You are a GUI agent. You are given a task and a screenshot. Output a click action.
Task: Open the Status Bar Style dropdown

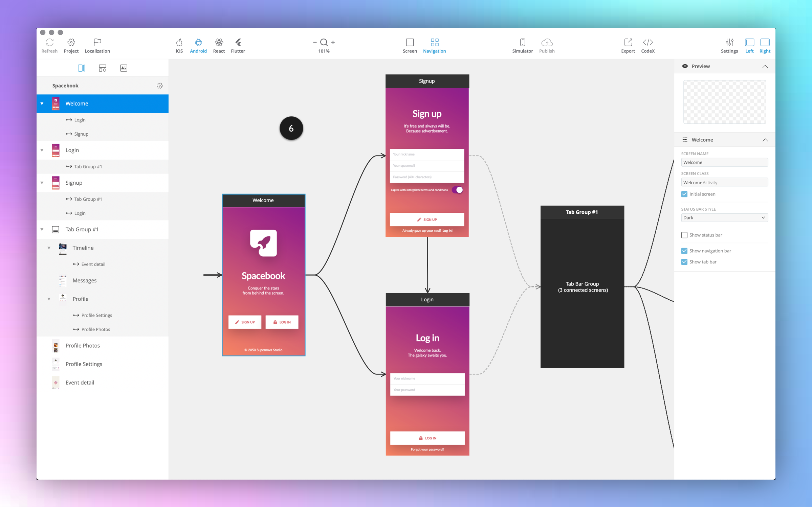724,218
